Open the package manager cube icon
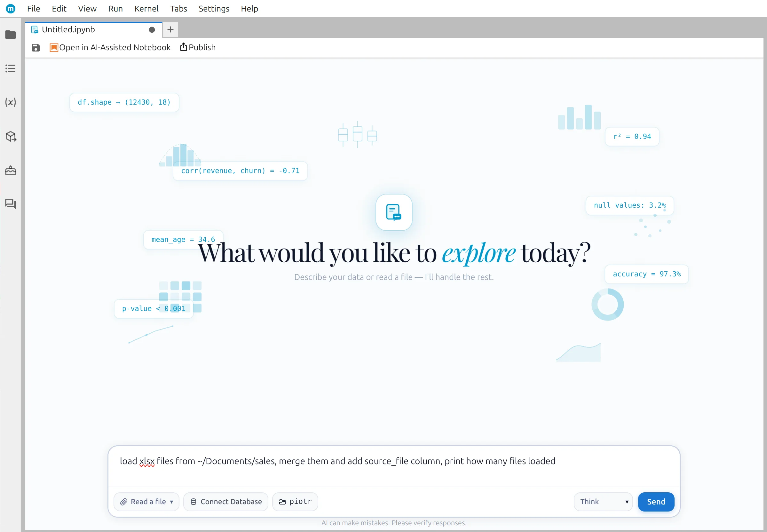 point(11,136)
